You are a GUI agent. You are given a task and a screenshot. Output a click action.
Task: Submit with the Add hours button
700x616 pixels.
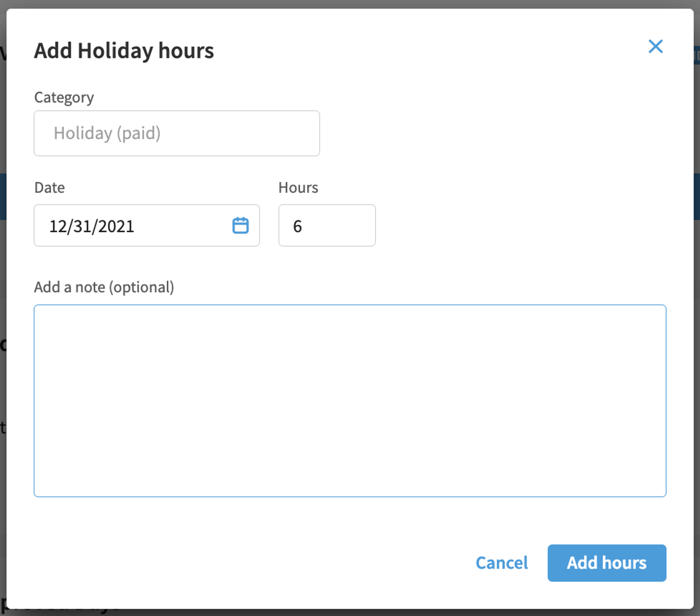point(607,563)
